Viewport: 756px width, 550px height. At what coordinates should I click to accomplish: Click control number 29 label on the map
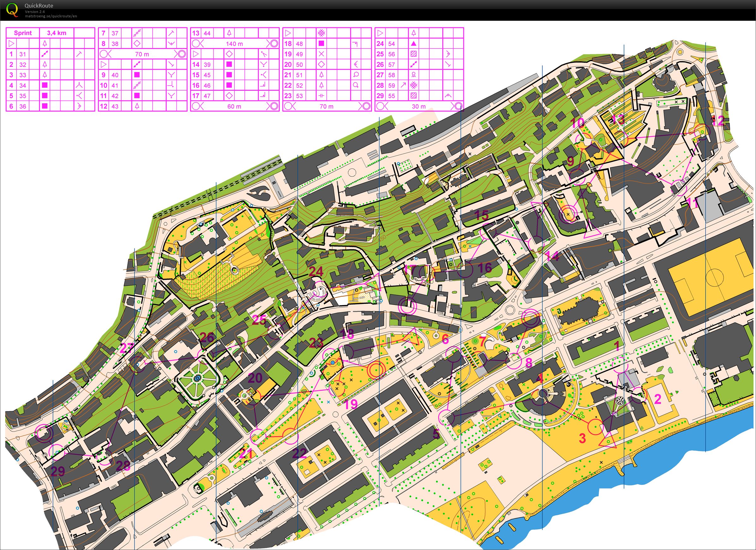[x=58, y=471]
